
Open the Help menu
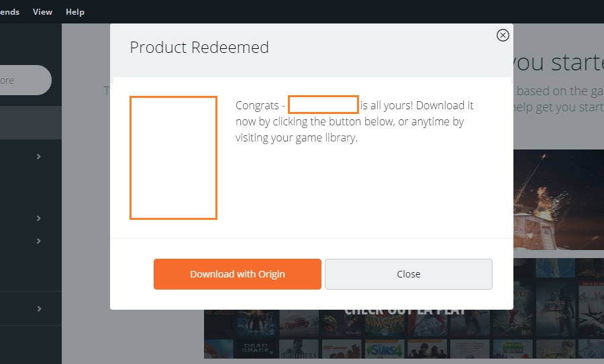(75, 12)
